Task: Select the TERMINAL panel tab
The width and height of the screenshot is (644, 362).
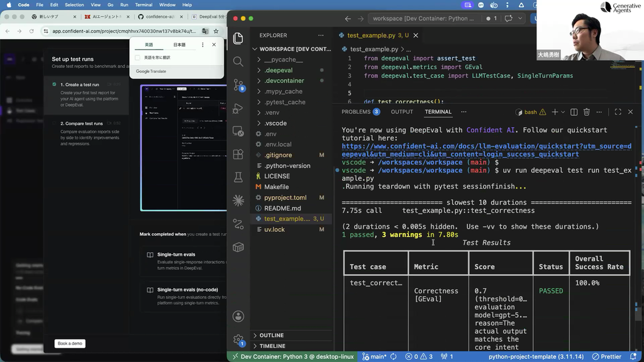Action: point(438,112)
